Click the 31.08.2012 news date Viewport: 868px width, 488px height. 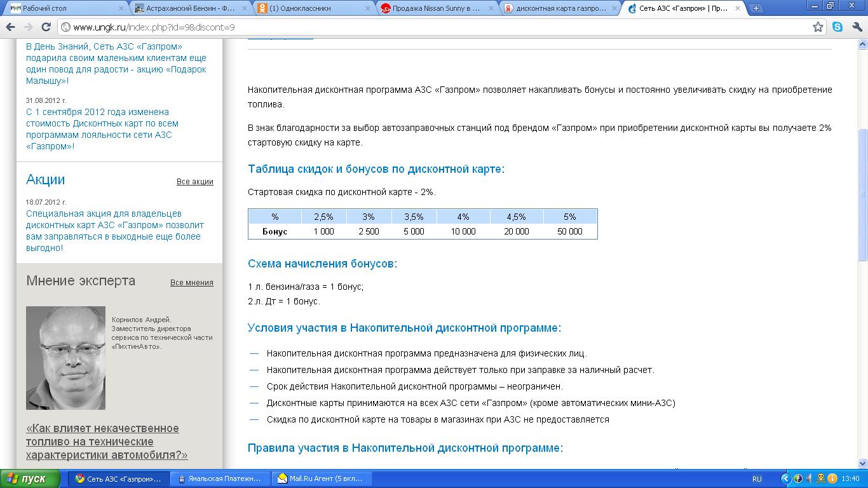click(x=46, y=100)
